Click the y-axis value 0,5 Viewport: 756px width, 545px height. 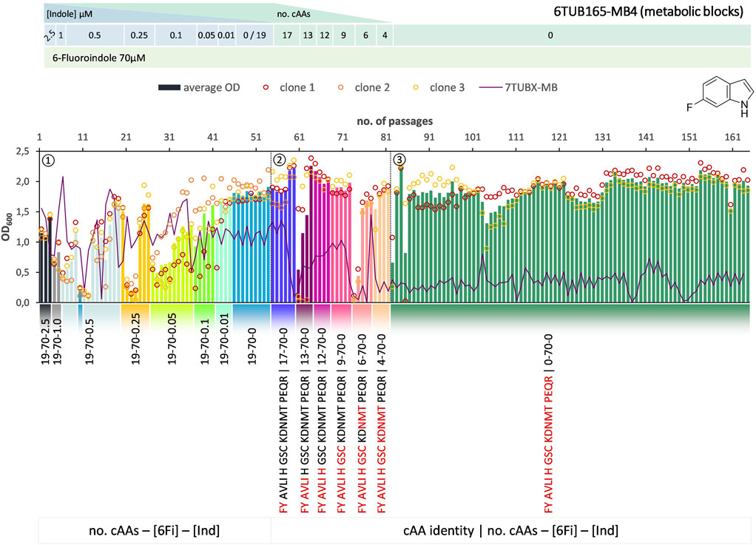21,273
